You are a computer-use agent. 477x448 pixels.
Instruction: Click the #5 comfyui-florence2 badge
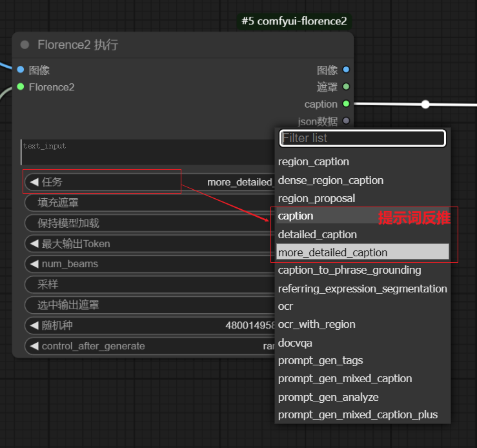click(294, 21)
